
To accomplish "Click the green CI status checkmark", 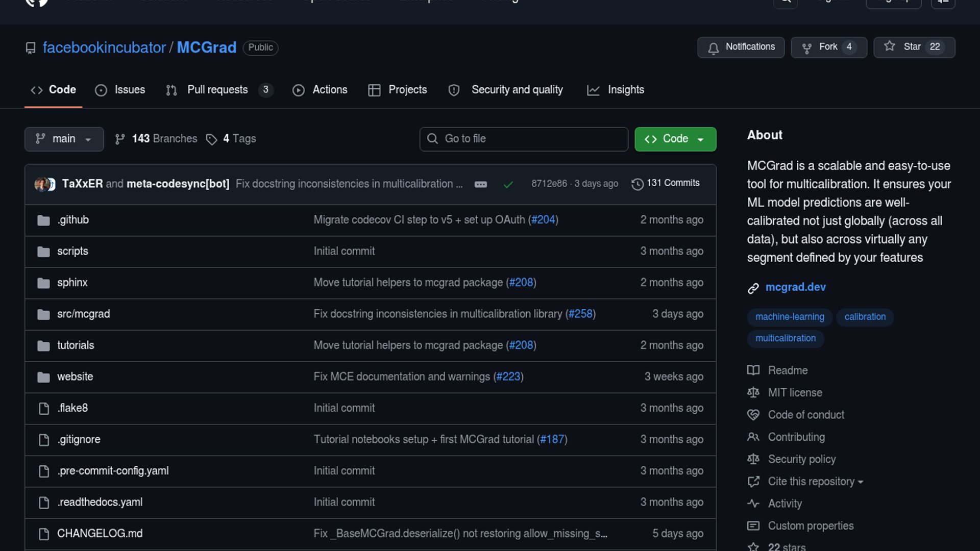I will pos(508,184).
